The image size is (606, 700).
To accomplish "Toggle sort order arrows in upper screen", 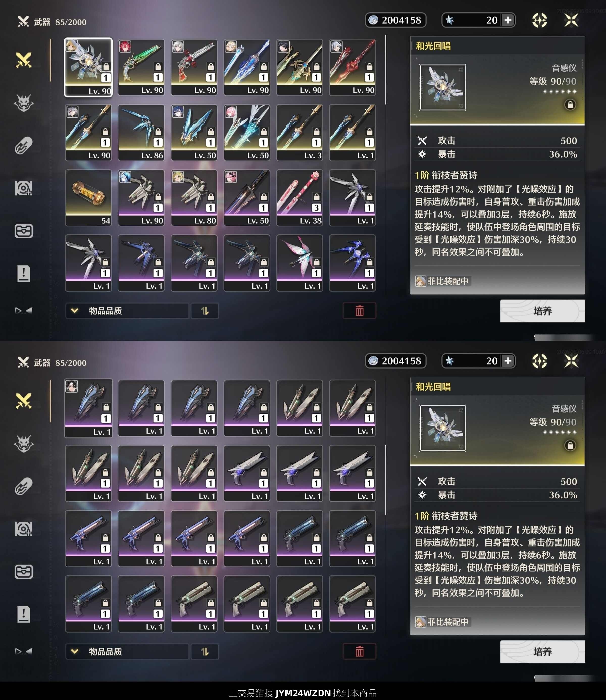I will pyautogui.click(x=205, y=311).
